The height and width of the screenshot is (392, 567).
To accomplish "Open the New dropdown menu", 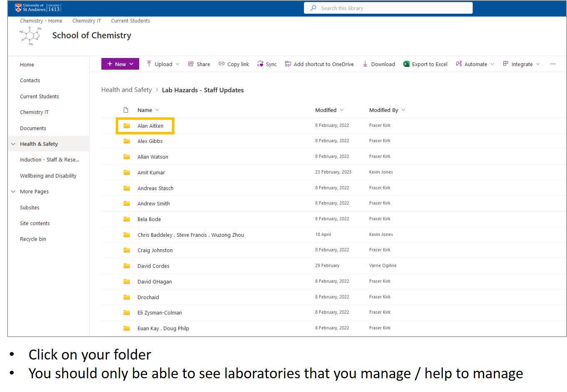I will click(120, 64).
